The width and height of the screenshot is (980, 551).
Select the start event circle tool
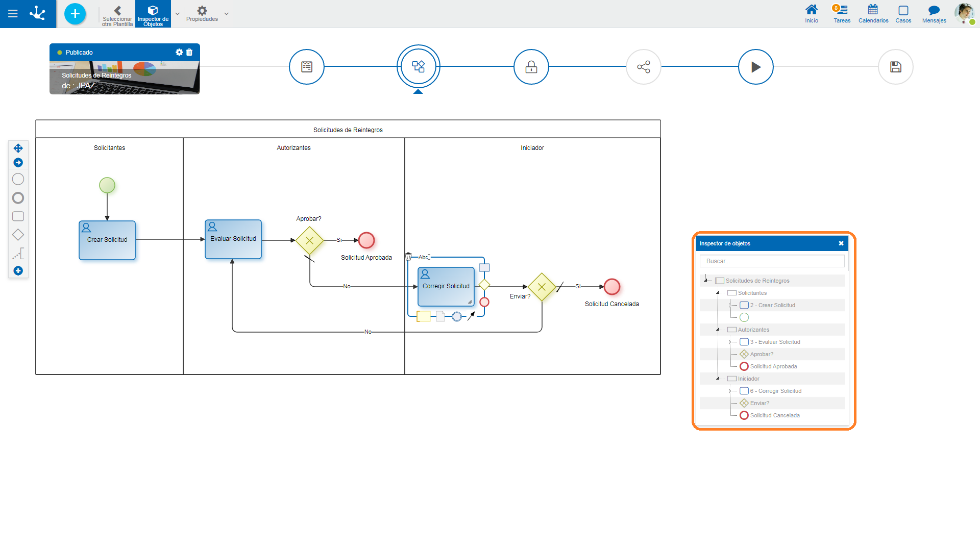point(18,179)
